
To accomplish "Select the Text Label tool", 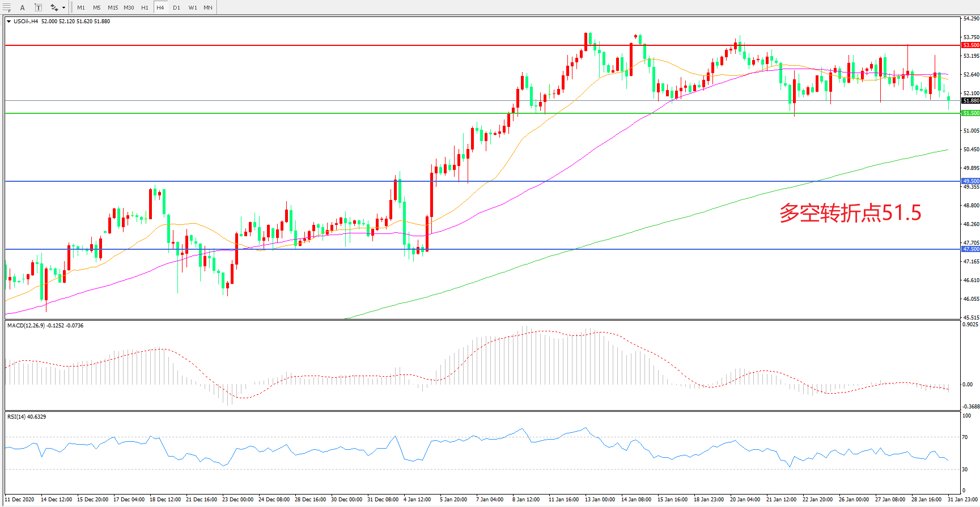I will pyautogui.click(x=38, y=7).
